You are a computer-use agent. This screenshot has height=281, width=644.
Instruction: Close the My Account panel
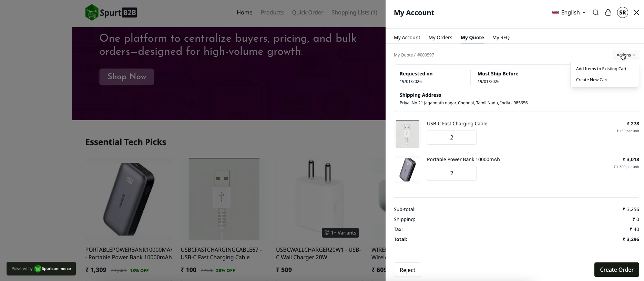[636, 12]
